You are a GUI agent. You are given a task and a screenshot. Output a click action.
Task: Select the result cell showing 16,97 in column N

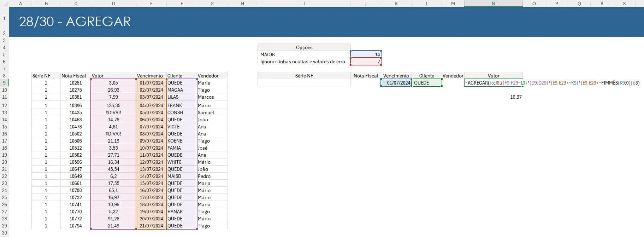tap(493, 97)
